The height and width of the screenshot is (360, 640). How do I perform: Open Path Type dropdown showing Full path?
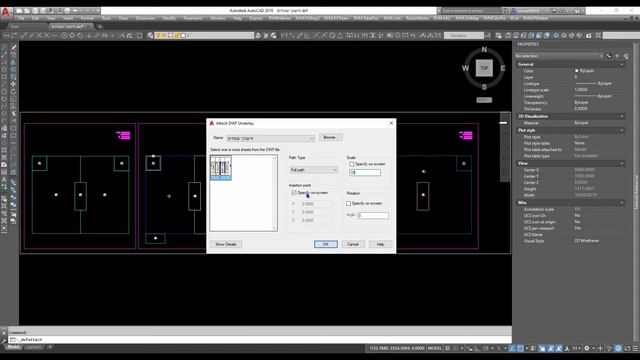[313, 170]
